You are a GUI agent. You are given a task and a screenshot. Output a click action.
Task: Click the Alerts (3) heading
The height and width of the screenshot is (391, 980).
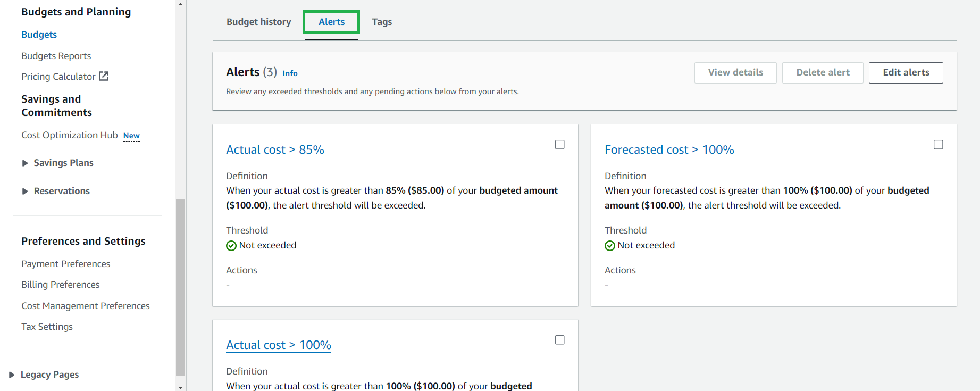(252, 72)
